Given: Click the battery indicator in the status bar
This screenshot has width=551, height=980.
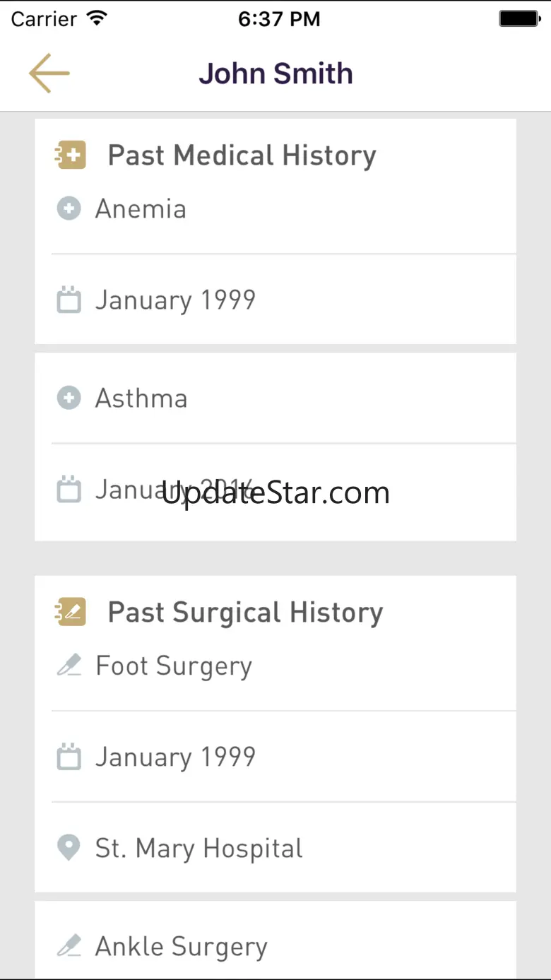Looking at the screenshot, I should pos(520,19).
